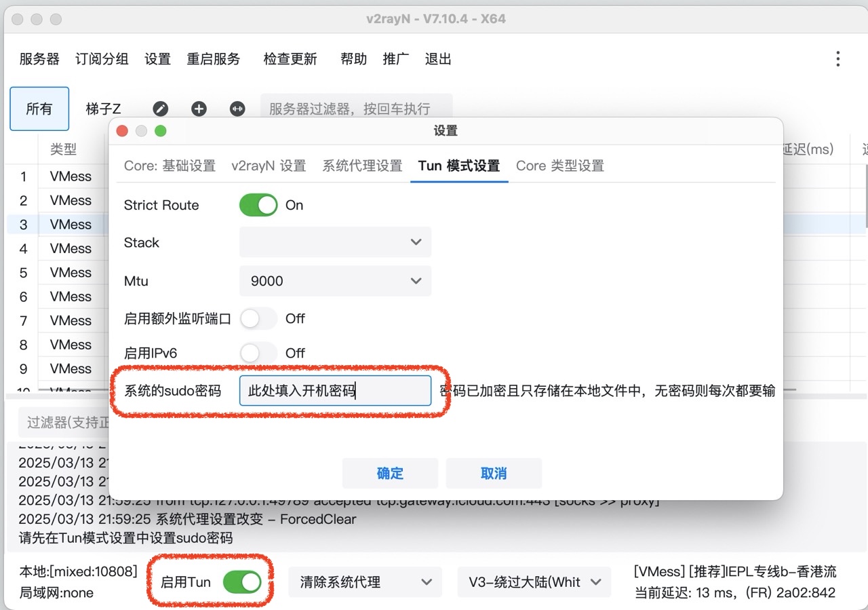Expand the Stack dropdown
Screen dimensions: 868x610
click(x=335, y=242)
